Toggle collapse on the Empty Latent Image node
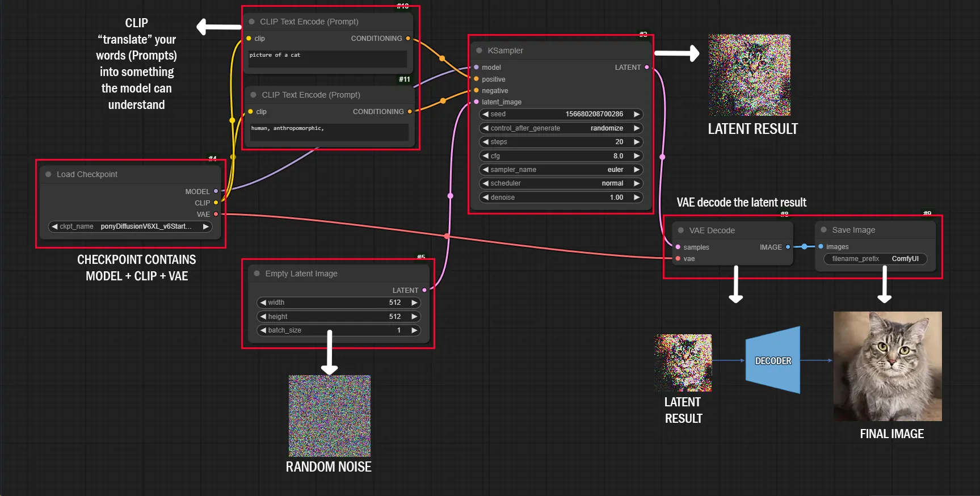This screenshot has width=980, height=496. [x=257, y=274]
